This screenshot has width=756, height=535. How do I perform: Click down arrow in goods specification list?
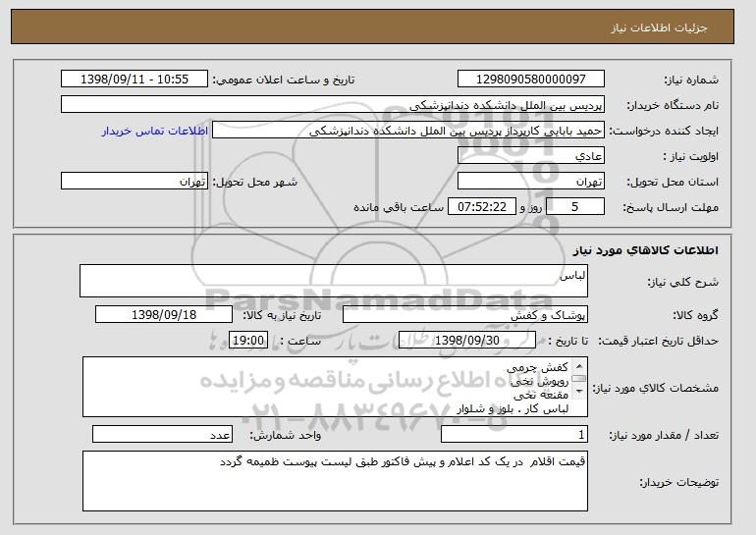579,391
